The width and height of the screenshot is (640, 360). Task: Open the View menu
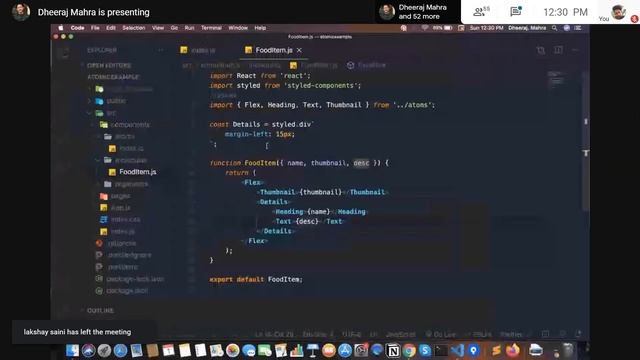pos(158,28)
